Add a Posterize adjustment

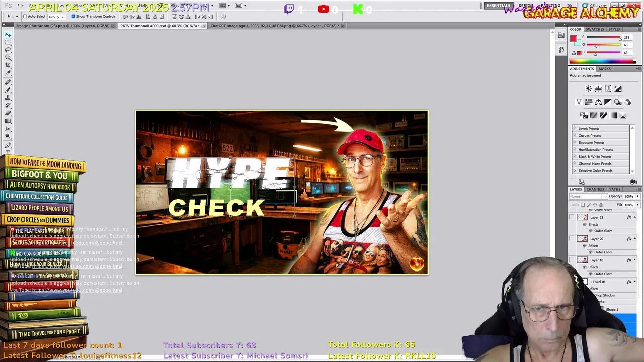pyautogui.click(x=594, y=115)
